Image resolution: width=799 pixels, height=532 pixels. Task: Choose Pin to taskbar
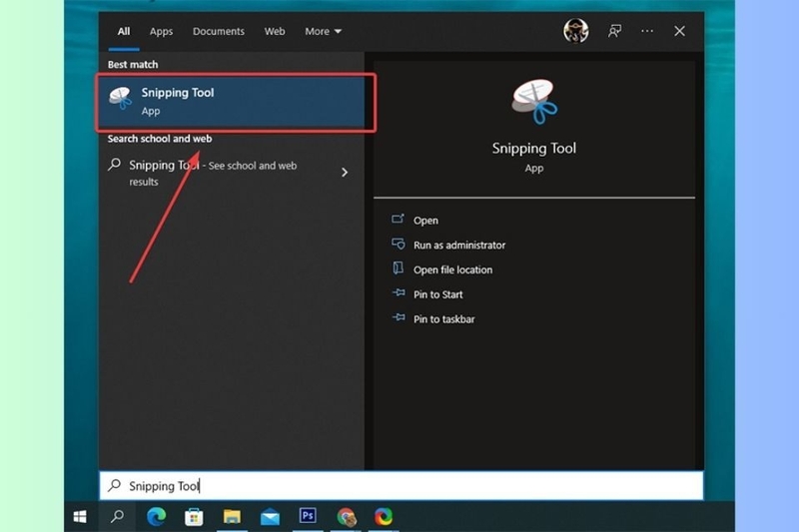pyautogui.click(x=443, y=319)
